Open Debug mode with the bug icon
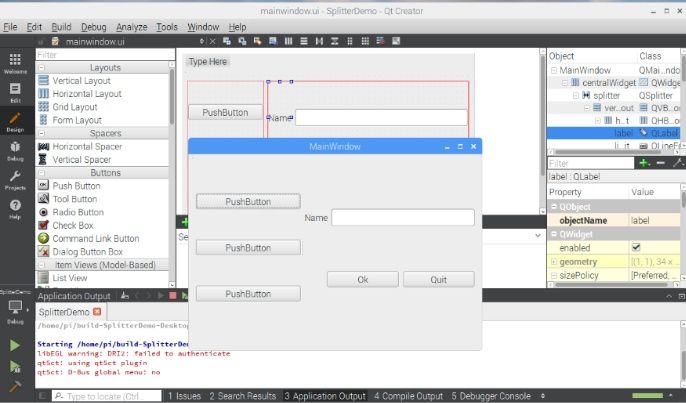The image size is (686, 403). 15,151
